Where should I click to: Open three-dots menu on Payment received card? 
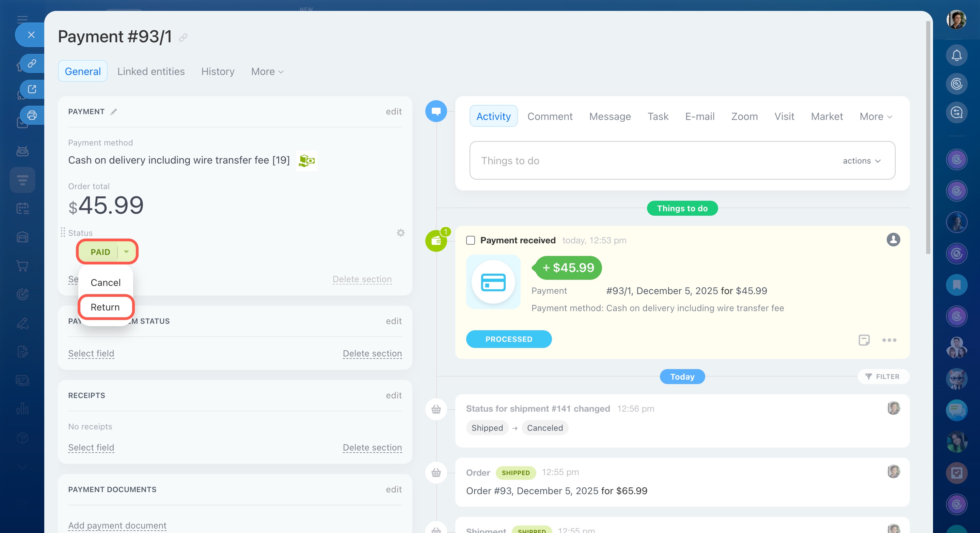click(x=889, y=339)
